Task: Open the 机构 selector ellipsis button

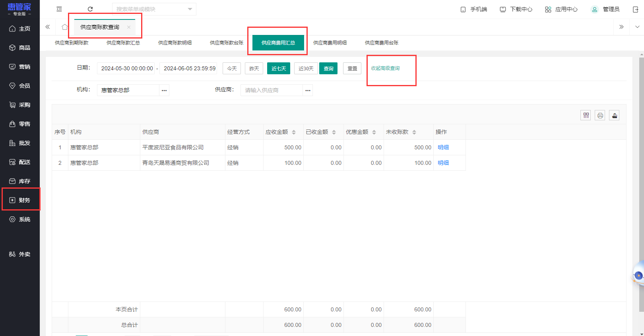Action: [164, 90]
